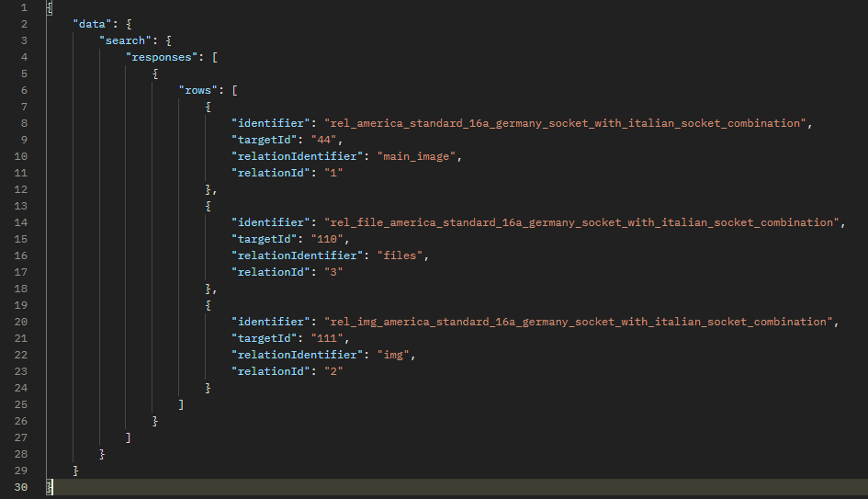Image resolution: width=868 pixels, height=499 pixels.
Task: Click the opening brace on line 1
Action: pyautogui.click(x=50, y=7)
